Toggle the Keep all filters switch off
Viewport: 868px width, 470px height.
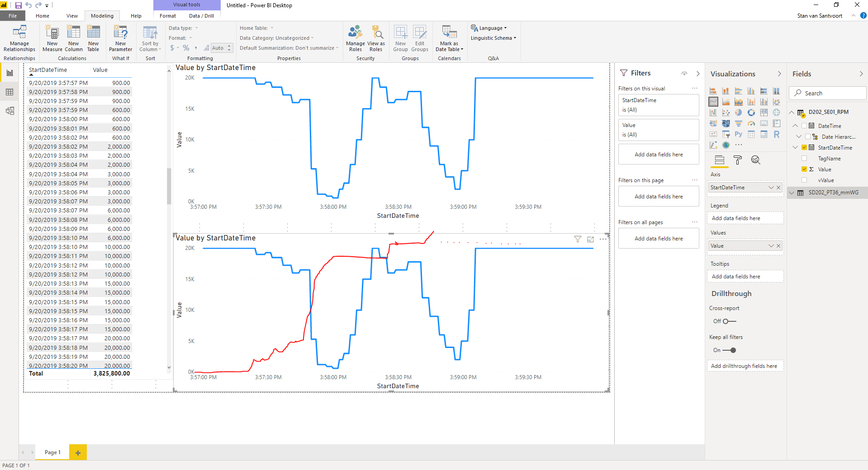730,350
